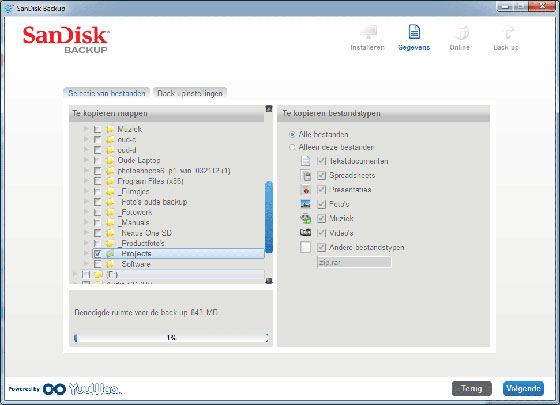Image resolution: width=560 pixels, height=405 pixels.
Task: Click the backup space progress bar
Action: tap(171, 338)
